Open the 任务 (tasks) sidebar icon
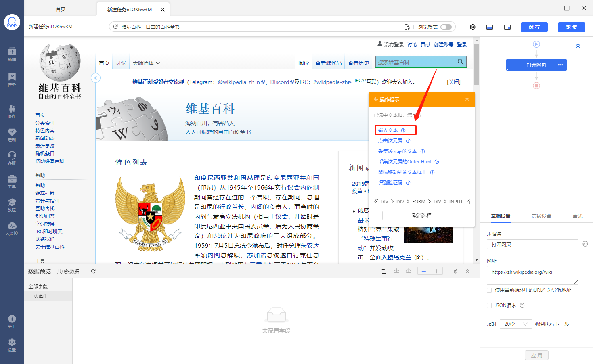The height and width of the screenshot is (364, 593). coord(12,79)
